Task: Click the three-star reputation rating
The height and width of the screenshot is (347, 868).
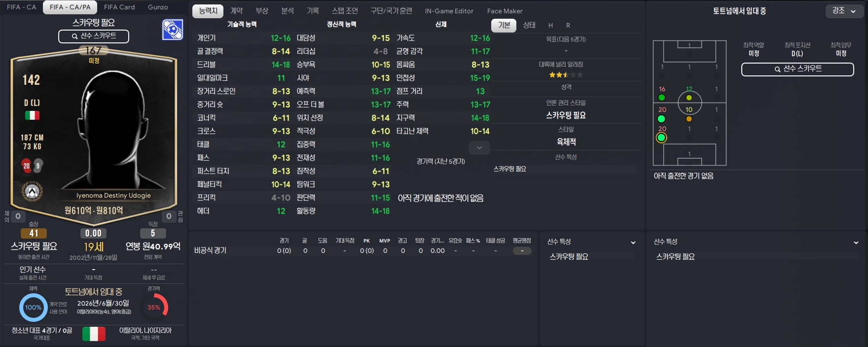Action: click(x=566, y=75)
